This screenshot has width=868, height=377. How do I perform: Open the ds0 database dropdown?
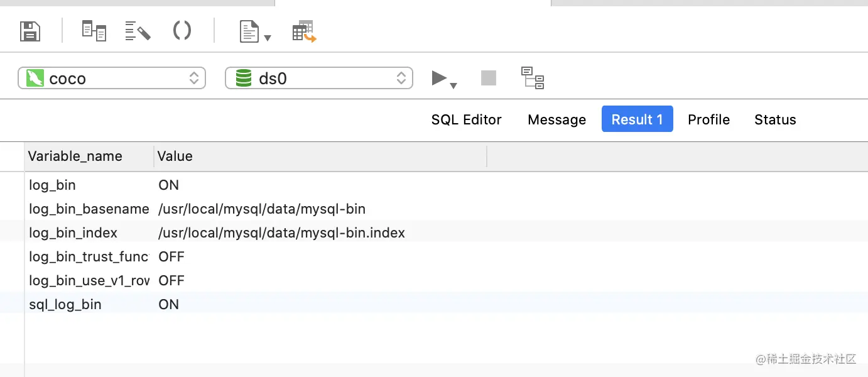point(318,78)
